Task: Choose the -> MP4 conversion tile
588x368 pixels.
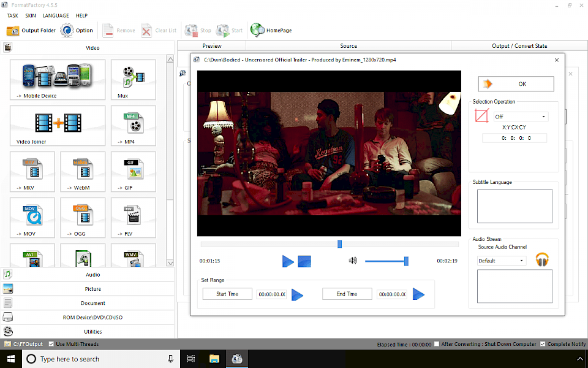Action: point(133,126)
